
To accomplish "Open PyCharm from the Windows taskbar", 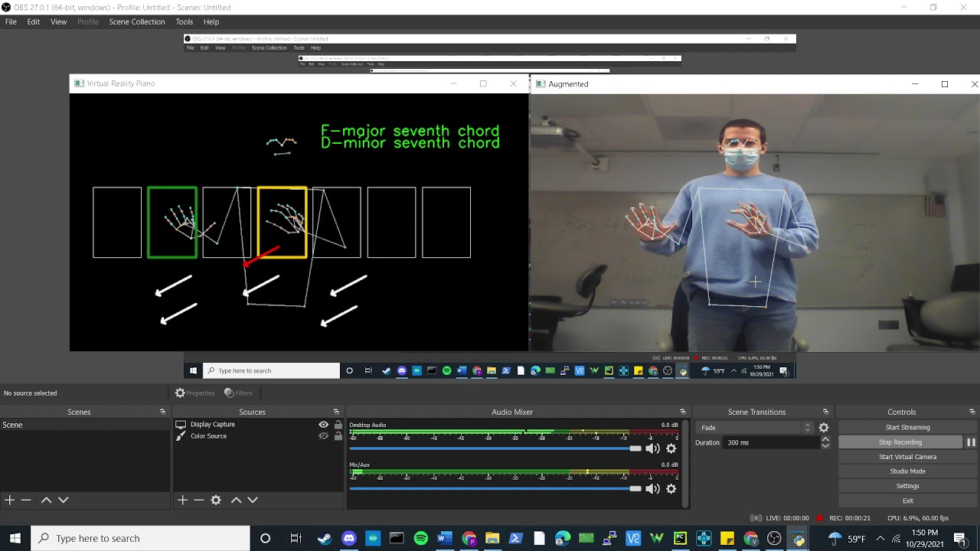I will pyautogui.click(x=680, y=538).
